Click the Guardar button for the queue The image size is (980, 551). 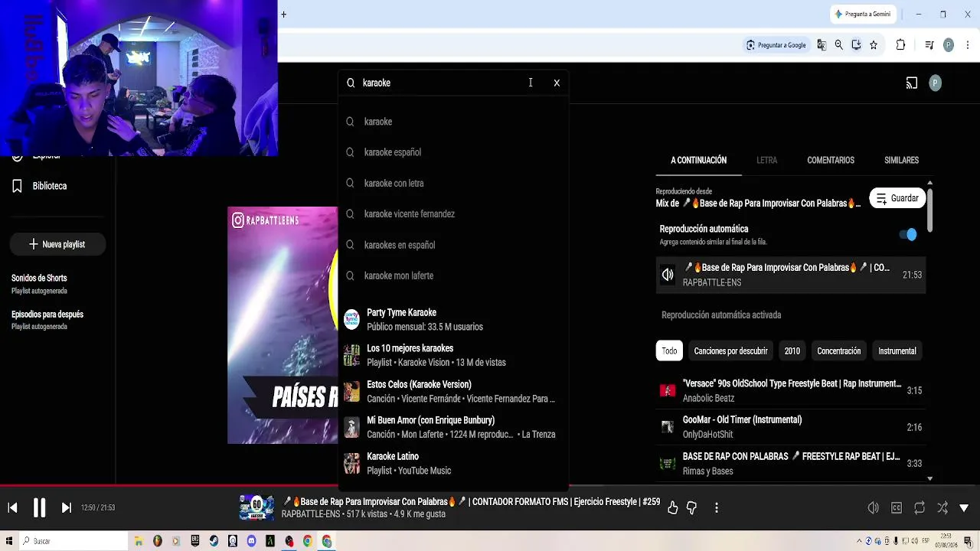coord(897,198)
